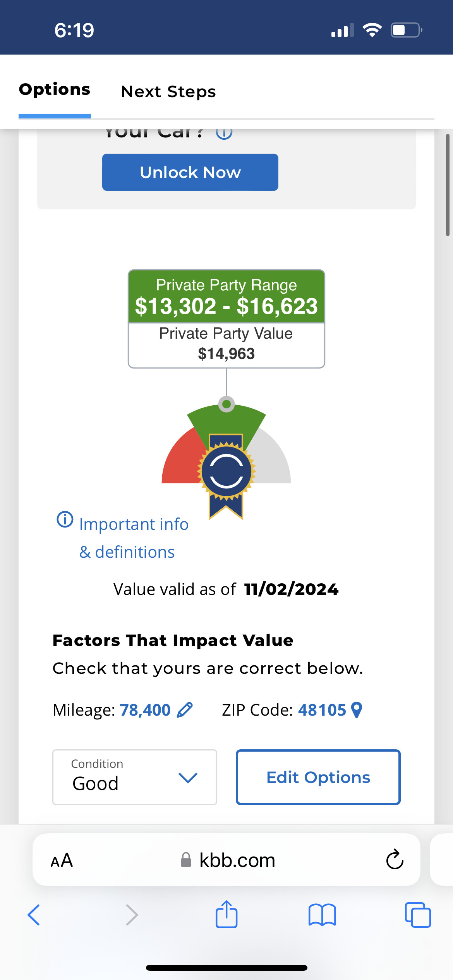Go back to previous page
This screenshot has width=453, height=980.
34,915
